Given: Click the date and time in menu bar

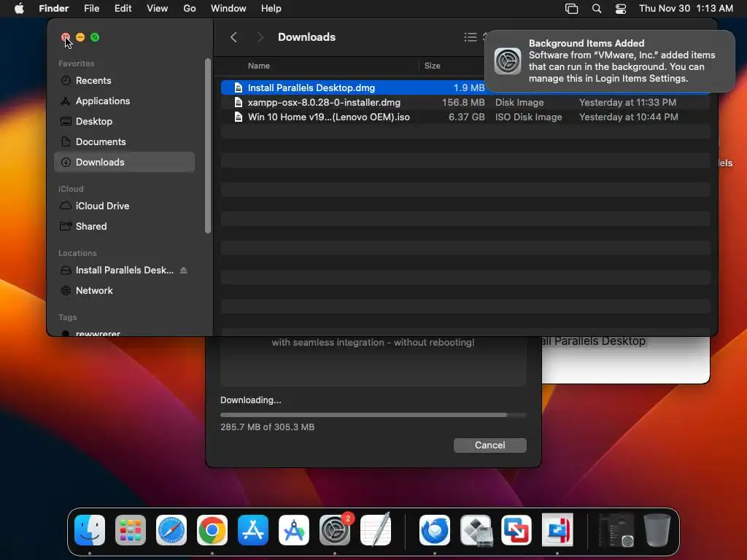Looking at the screenshot, I should pos(686,9).
